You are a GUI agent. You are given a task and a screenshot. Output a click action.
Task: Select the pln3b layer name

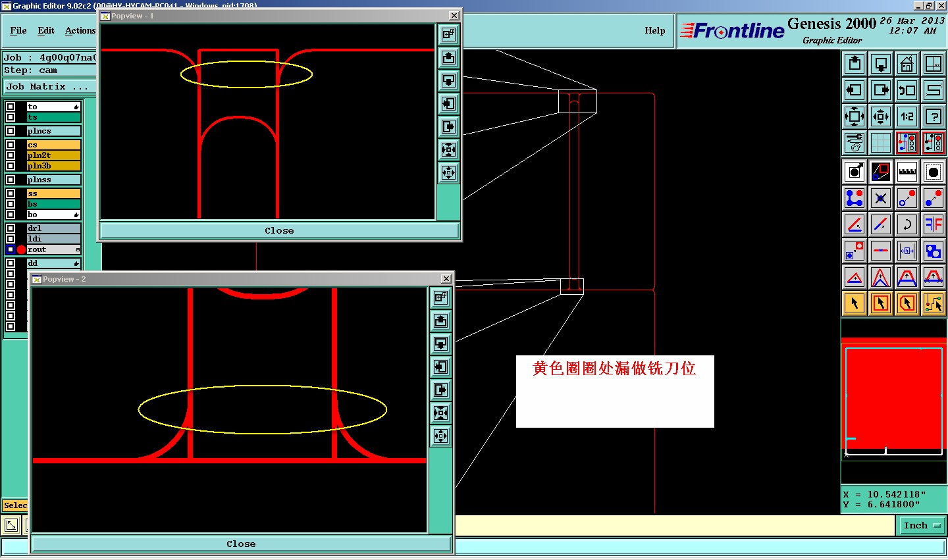click(x=53, y=166)
